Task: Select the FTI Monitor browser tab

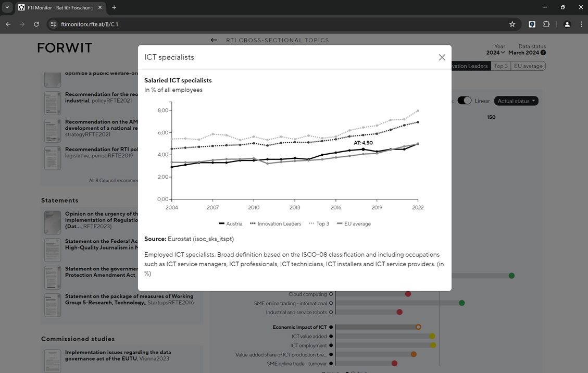Action: [x=60, y=7]
